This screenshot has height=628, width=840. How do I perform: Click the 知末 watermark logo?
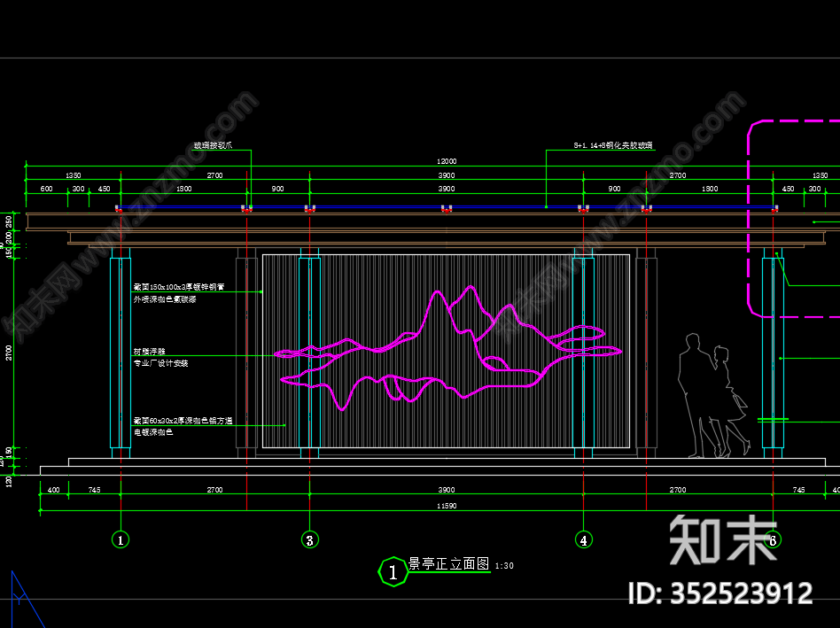pos(722,539)
